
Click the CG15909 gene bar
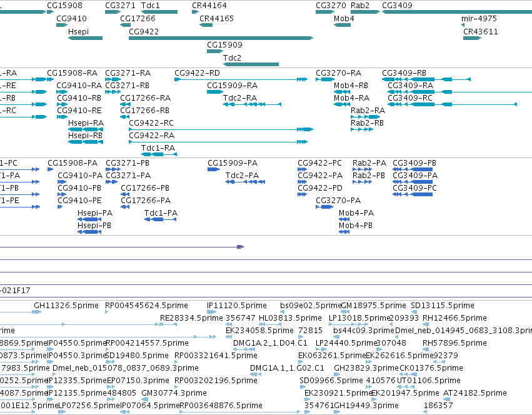pos(215,51)
